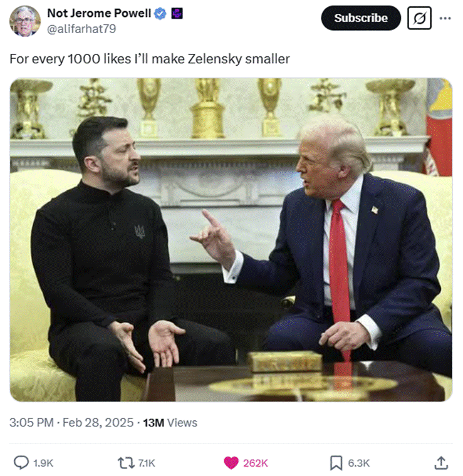Toggle the bookmark icon
The width and height of the screenshot is (463, 476).
(336, 463)
